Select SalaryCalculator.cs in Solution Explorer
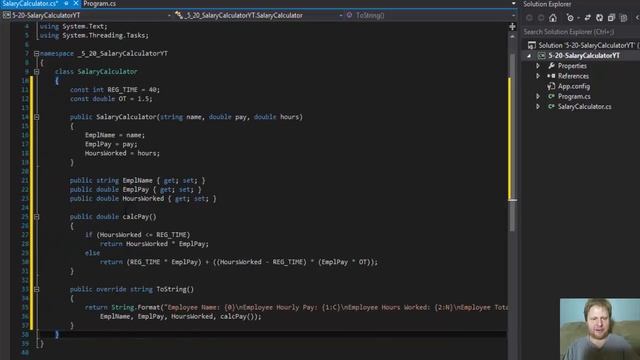 pyautogui.click(x=584, y=107)
